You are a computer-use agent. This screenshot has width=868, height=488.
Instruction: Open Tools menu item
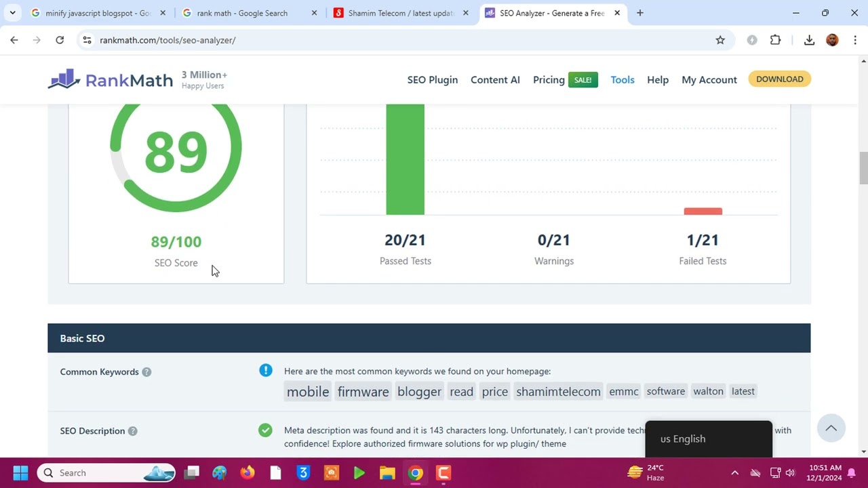[x=623, y=79]
